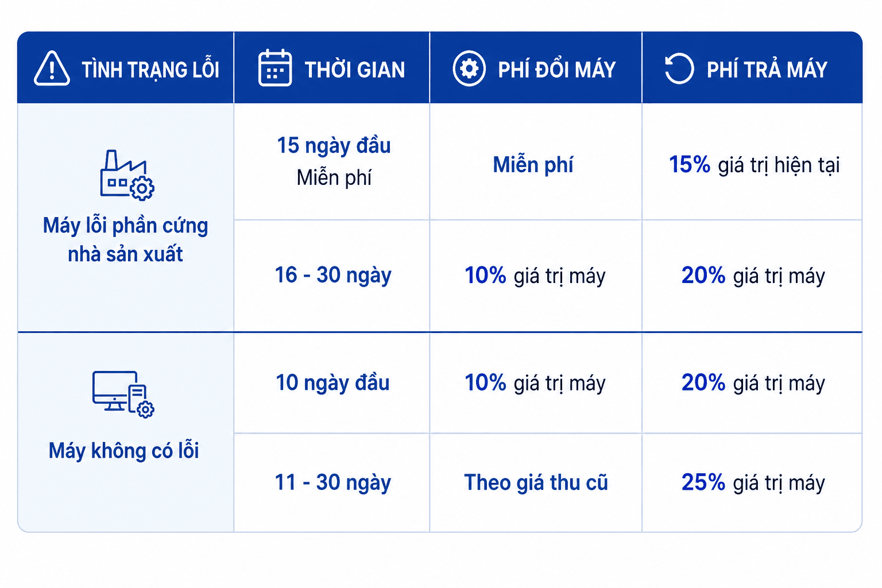Click the Theo giá thu cũ cell
The height and width of the screenshot is (588, 882).
click(536, 482)
